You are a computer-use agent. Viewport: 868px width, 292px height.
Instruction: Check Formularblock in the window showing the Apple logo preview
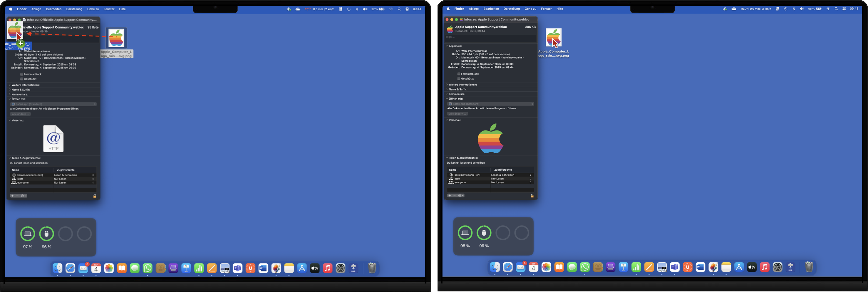(459, 74)
